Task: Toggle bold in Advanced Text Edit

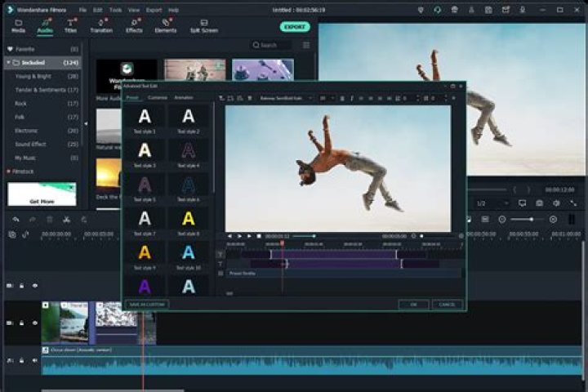Action: (342, 98)
